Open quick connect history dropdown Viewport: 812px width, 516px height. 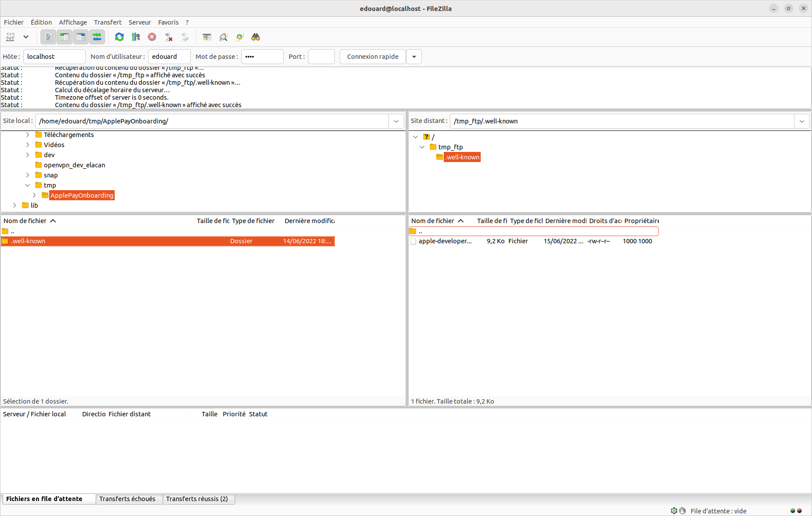(x=414, y=57)
